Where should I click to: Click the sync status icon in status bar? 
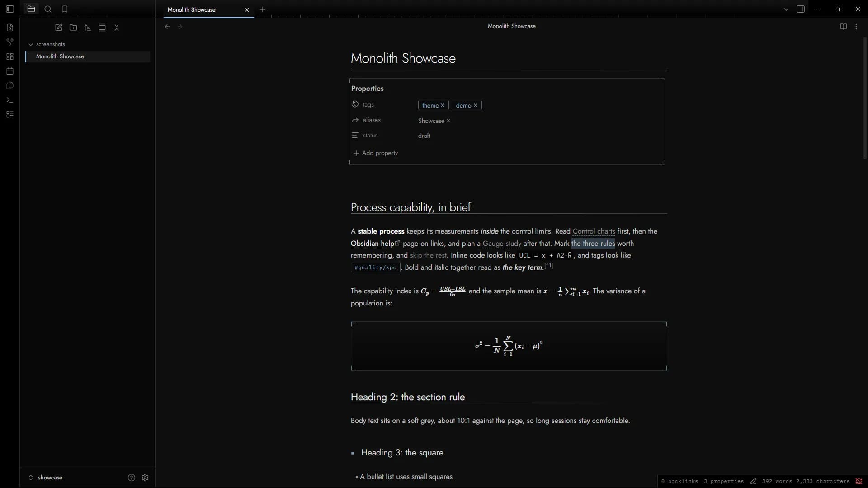pos(859,482)
